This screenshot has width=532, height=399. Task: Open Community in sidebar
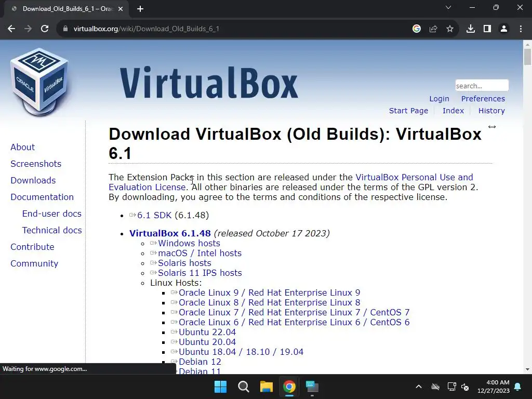click(x=34, y=263)
